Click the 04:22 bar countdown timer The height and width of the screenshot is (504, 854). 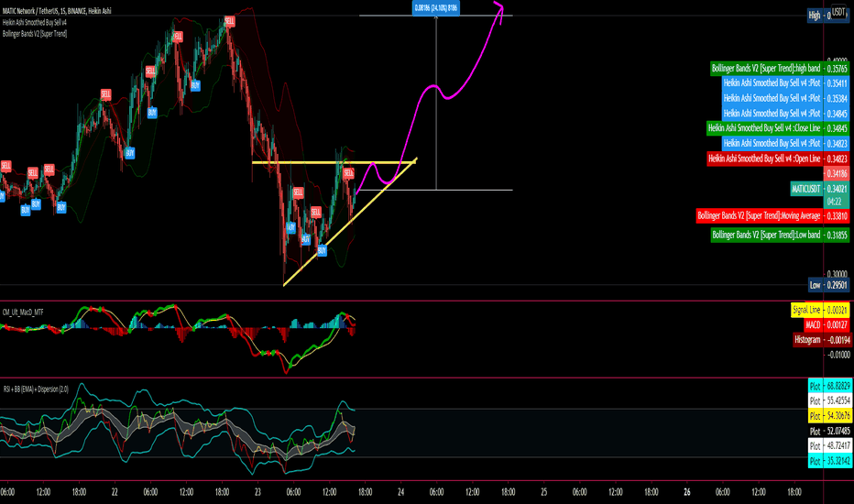(837, 201)
